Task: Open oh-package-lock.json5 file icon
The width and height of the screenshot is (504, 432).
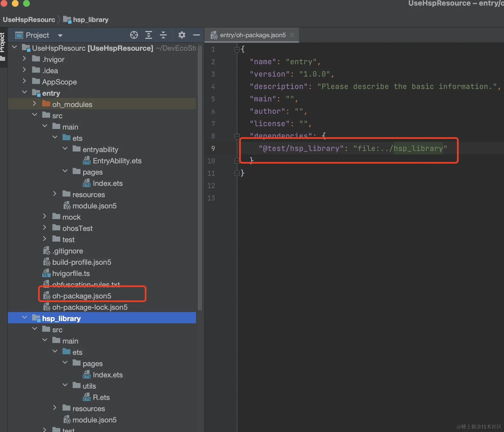Action: click(46, 307)
